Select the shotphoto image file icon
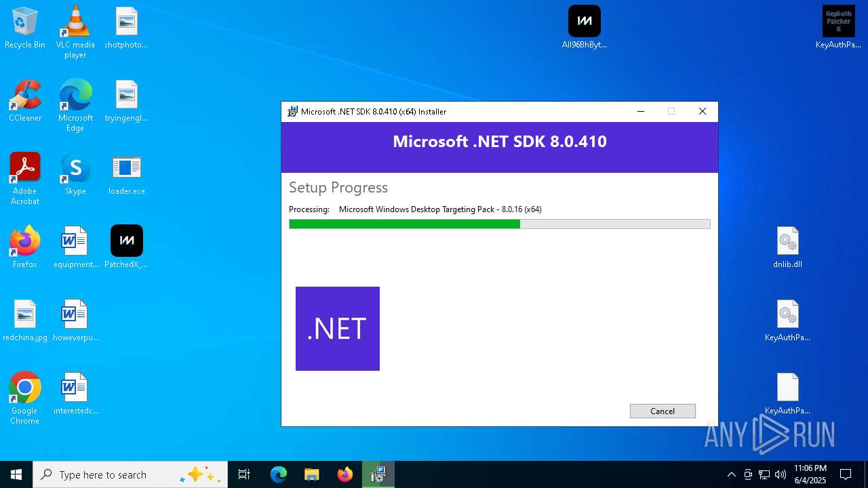The height and width of the screenshot is (488, 868). (x=126, y=28)
